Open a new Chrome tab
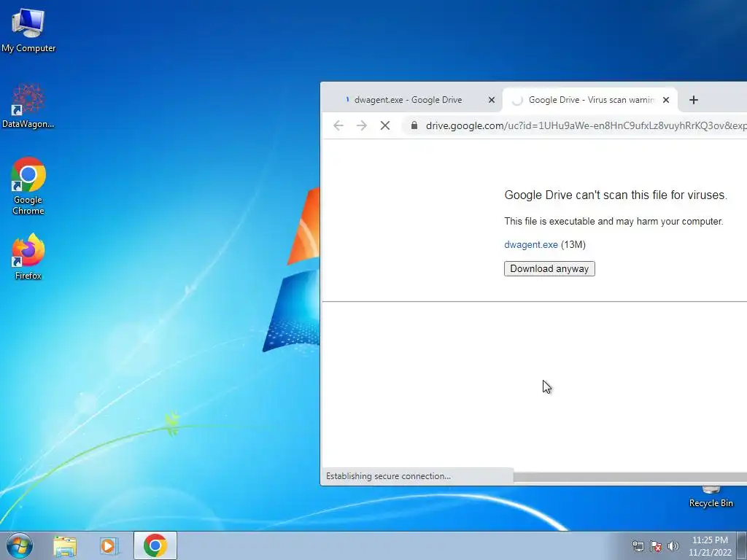The image size is (747, 560). 694,100
